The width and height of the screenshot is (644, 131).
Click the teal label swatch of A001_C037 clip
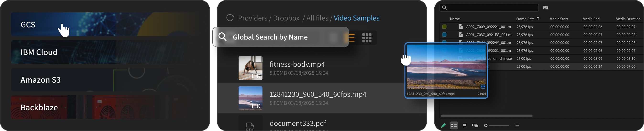[x=444, y=35]
